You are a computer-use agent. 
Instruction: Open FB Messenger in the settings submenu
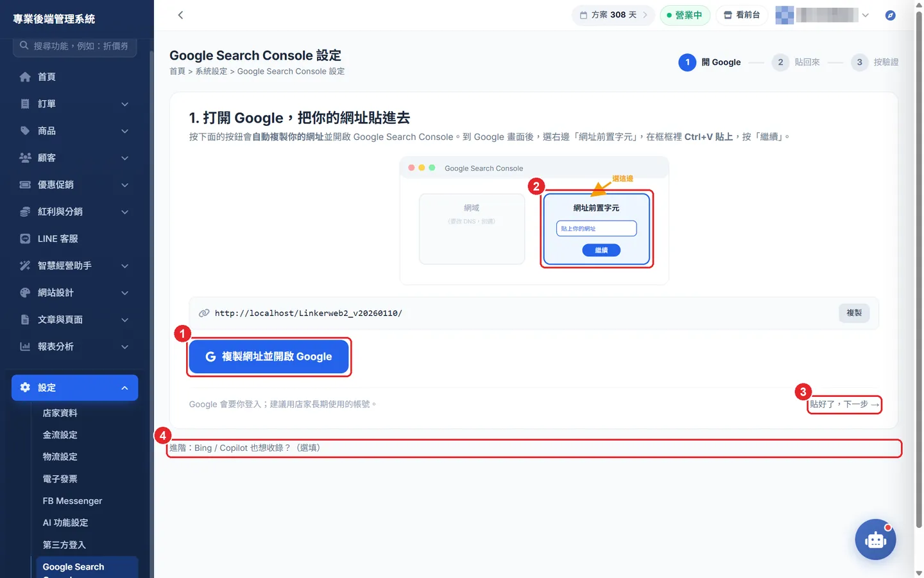(x=73, y=501)
